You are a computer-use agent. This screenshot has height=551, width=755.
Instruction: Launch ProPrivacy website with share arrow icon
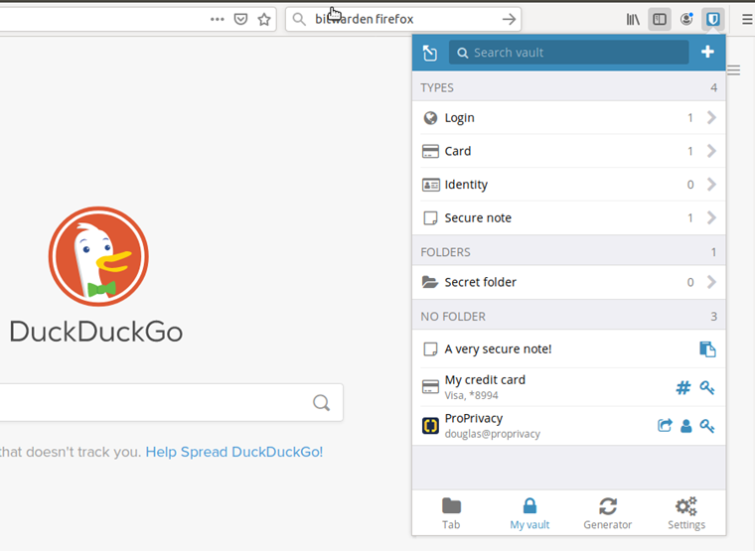tap(664, 426)
